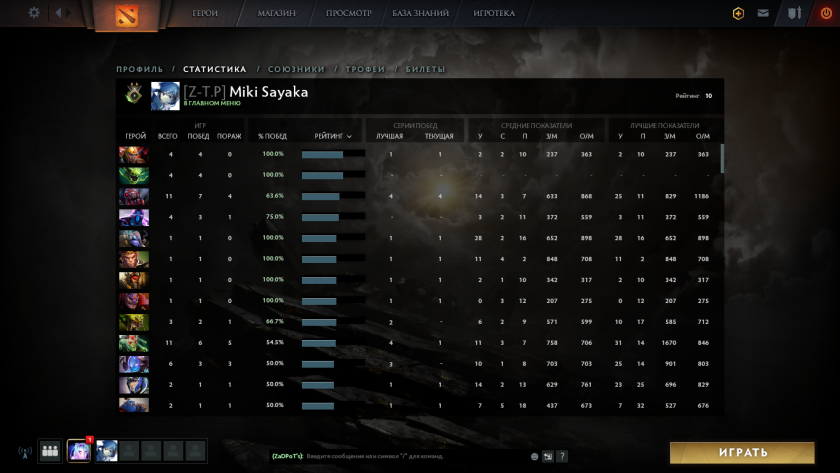Switch to the Статистика tab
This screenshot has width=840, height=473.
pos(215,69)
